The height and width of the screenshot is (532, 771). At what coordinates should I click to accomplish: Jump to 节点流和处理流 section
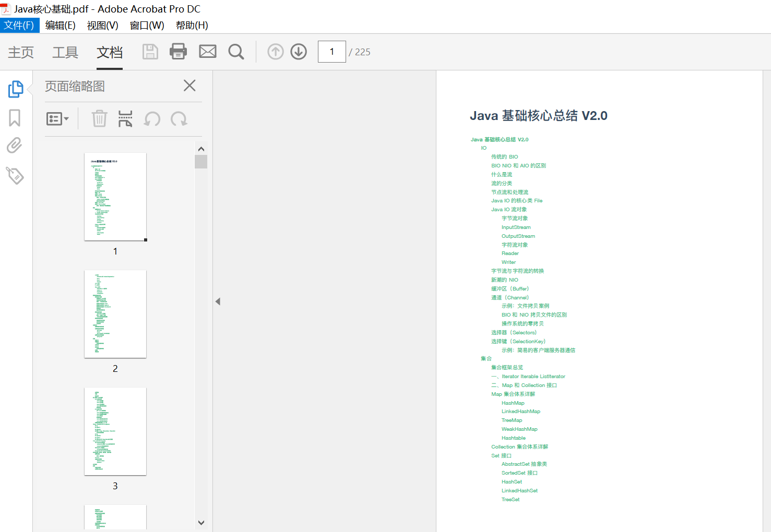[x=509, y=192]
